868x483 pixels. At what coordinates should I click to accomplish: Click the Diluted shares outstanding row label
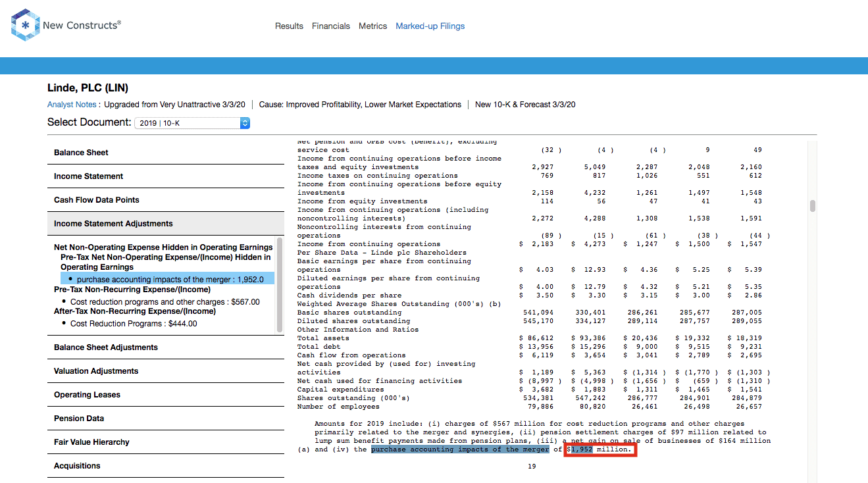coord(354,321)
